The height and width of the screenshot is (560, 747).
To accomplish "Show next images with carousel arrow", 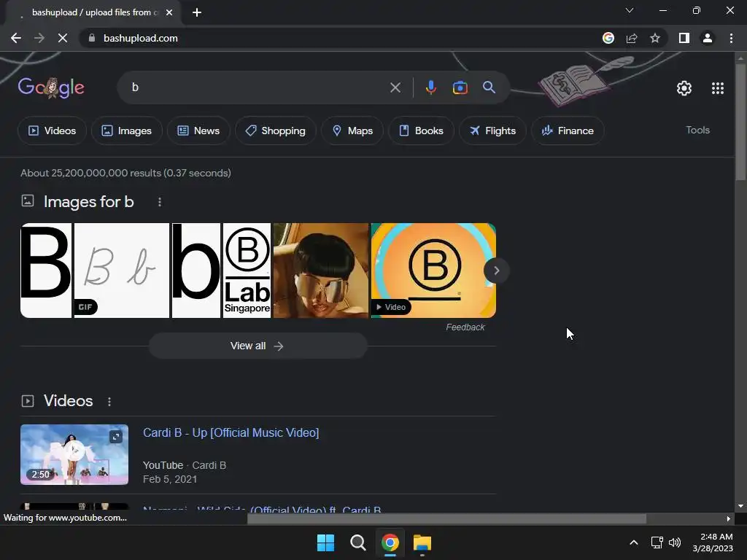I will coord(496,271).
